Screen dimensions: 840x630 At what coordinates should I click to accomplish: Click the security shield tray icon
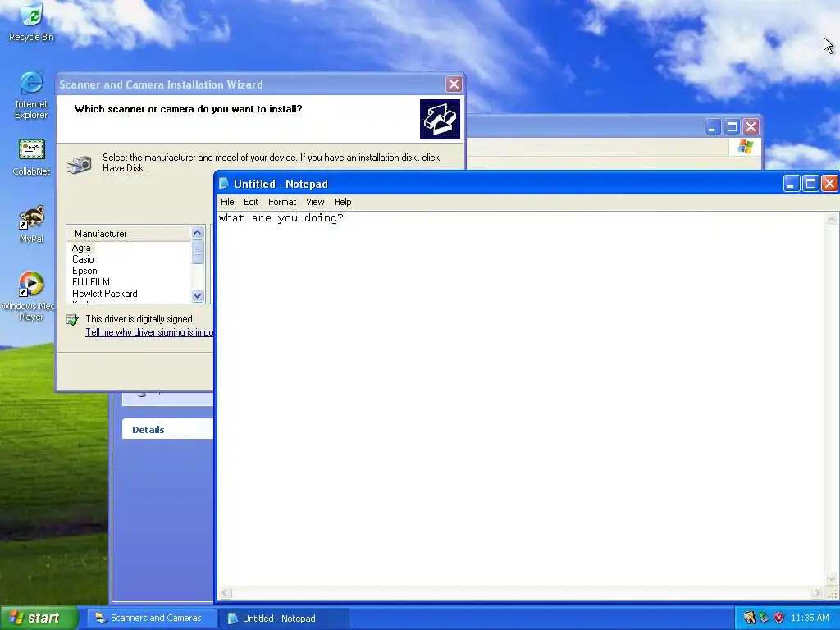(x=779, y=618)
